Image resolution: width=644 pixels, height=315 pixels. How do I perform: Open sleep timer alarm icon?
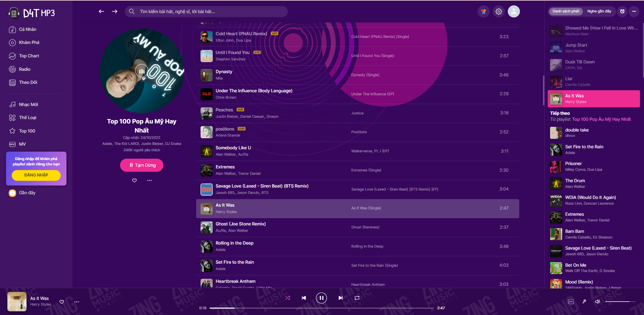click(622, 11)
